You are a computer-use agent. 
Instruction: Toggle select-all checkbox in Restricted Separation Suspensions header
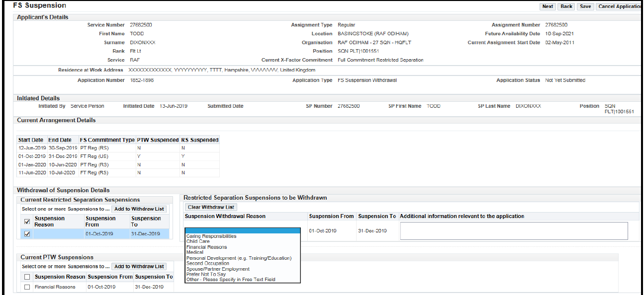27,221
